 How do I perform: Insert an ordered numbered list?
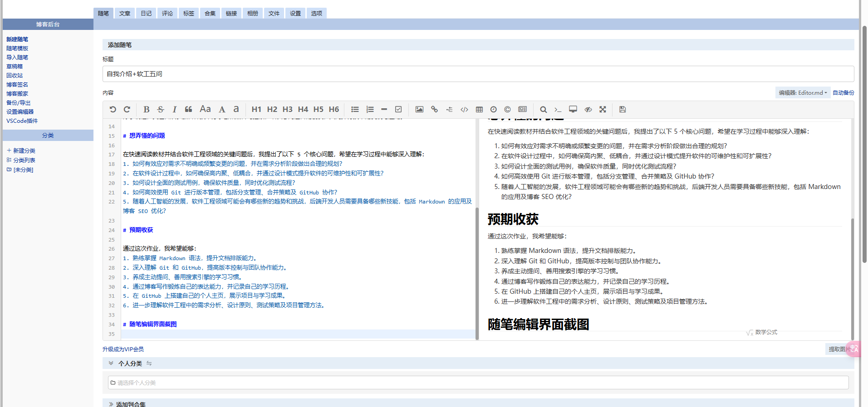tap(370, 109)
